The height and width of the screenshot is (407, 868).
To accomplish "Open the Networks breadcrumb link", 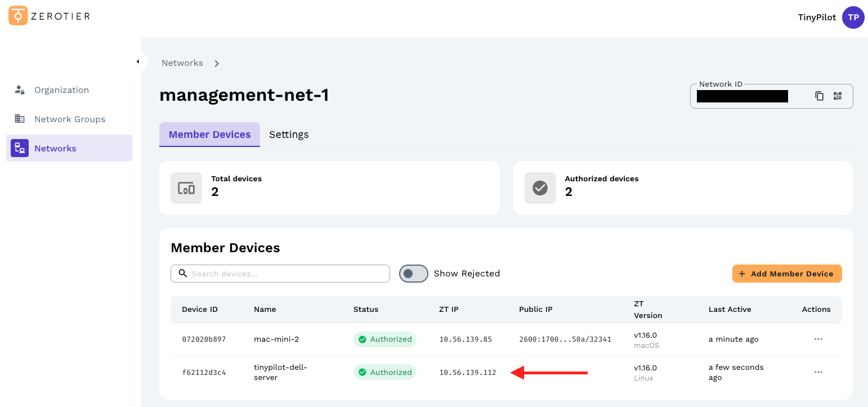I will tap(182, 62).
